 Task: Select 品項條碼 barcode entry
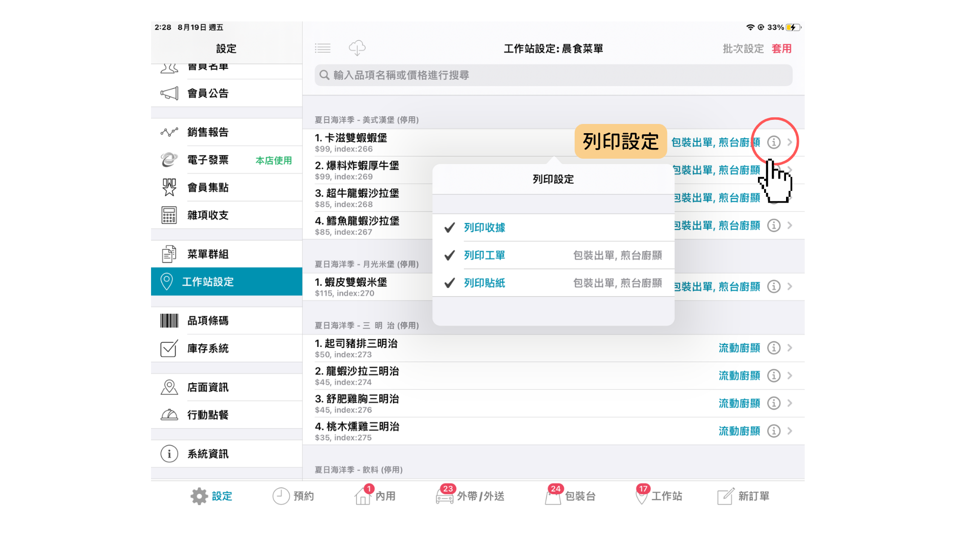tap(227, 320)
